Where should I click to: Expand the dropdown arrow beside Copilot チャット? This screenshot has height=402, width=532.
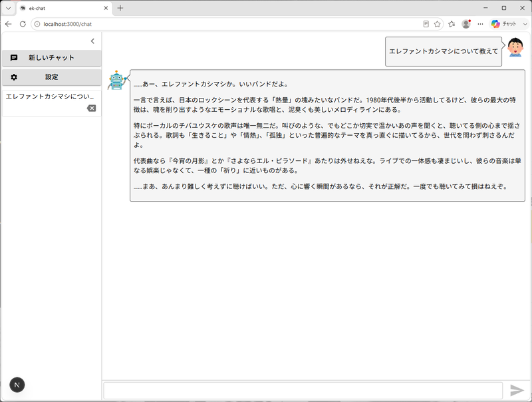[525, 24]
